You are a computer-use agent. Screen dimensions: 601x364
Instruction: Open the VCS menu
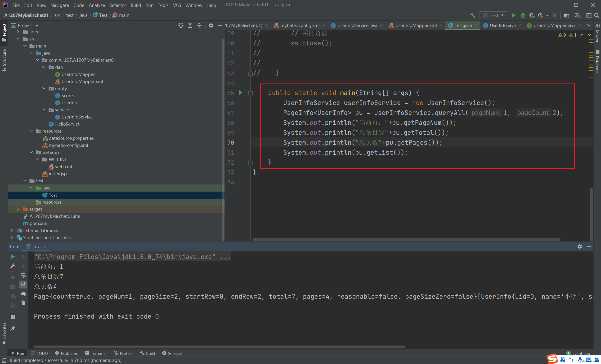(177, 5)
